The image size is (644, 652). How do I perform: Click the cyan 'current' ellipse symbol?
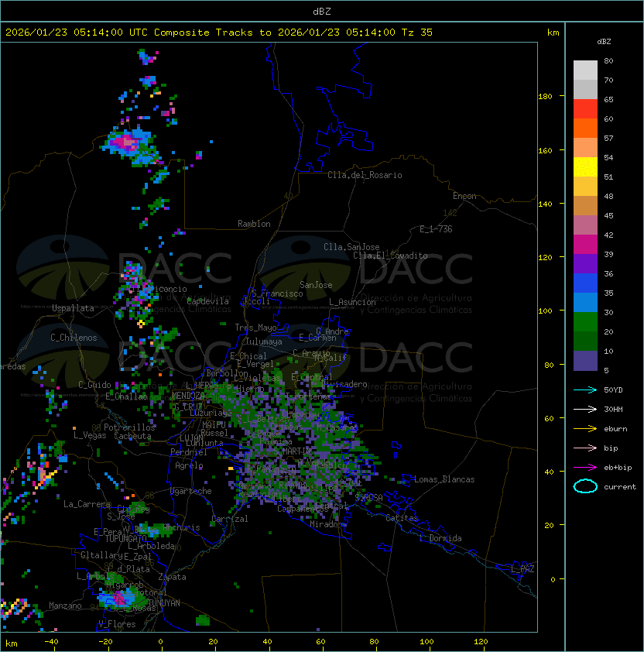pyautogui.click(x=585, y=486)
